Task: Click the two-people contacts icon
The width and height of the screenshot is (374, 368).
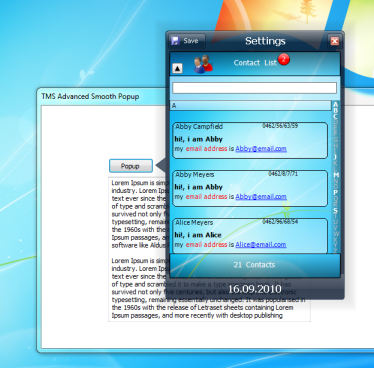Action: [203, 64]
